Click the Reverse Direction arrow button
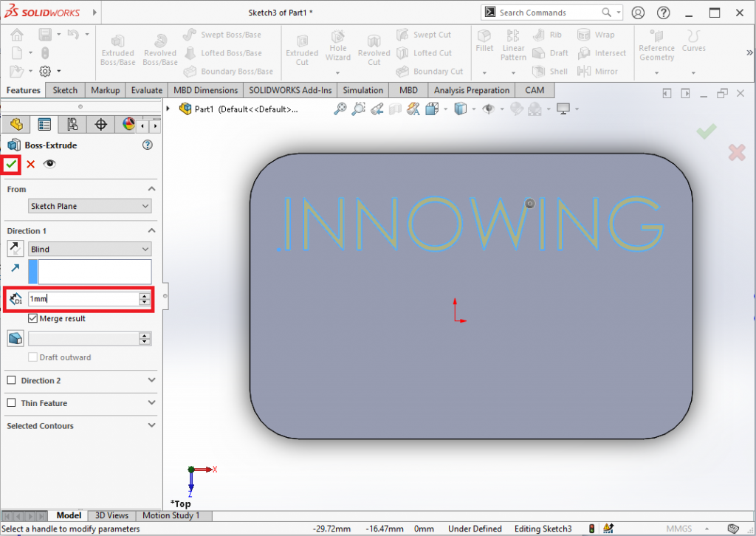 click(16, 249)
